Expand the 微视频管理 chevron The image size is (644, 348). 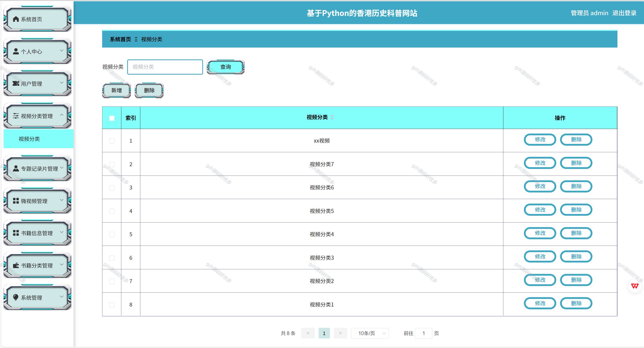click(x=61, y=200)
